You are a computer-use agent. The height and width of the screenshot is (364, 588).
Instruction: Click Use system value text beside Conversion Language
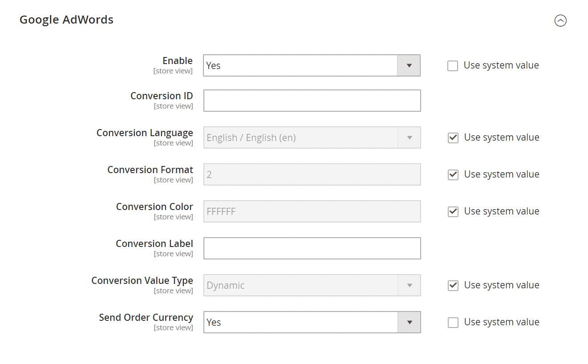point(502,137)
